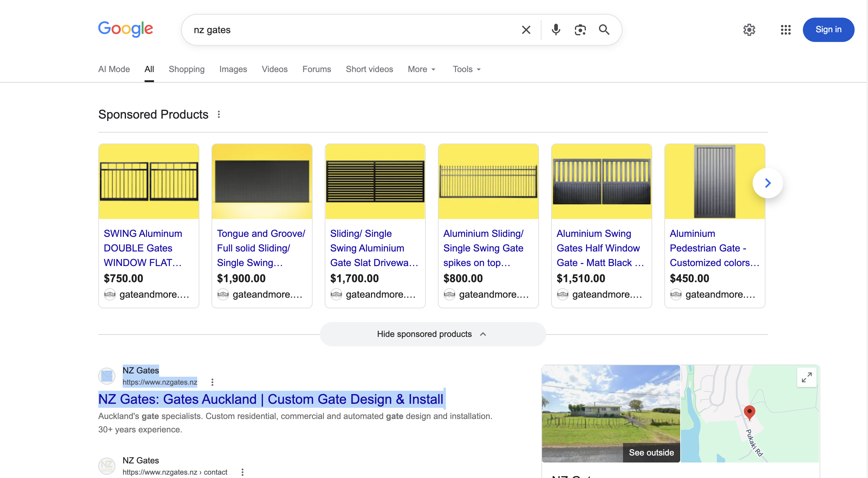This screenshot has width=868, height=478.
Task: Switch to the Forums tab
Action: point(317,69)
